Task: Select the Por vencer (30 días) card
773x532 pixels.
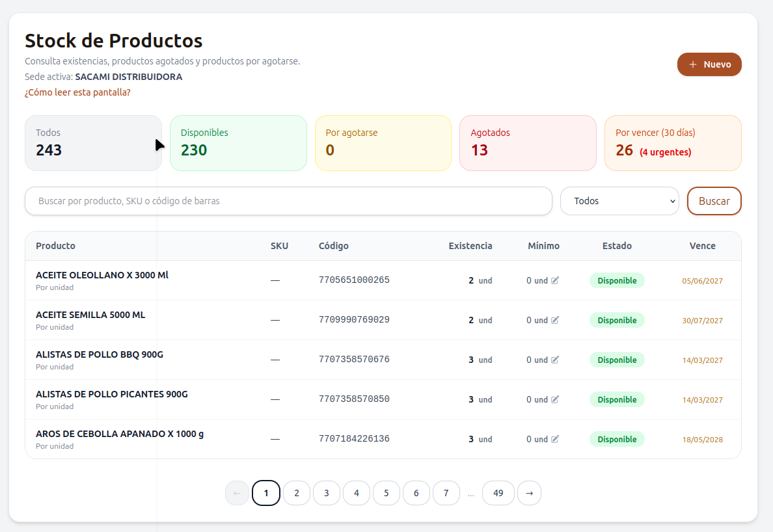Action: tap(673, 143)
